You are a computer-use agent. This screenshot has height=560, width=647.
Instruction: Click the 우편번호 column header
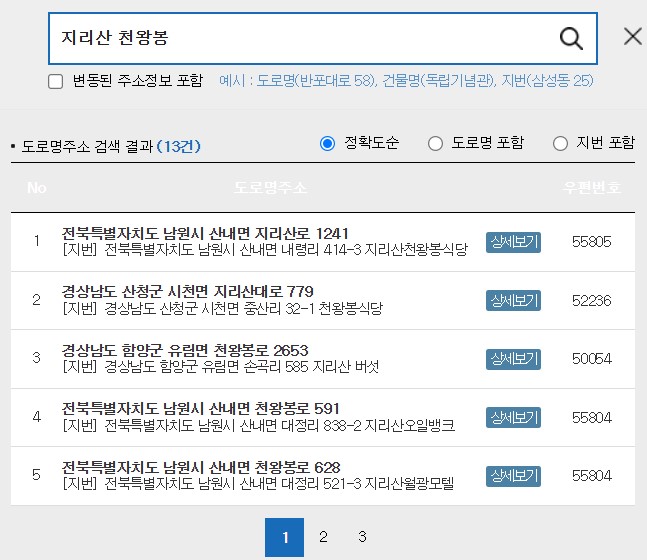(x=591, y=188)
